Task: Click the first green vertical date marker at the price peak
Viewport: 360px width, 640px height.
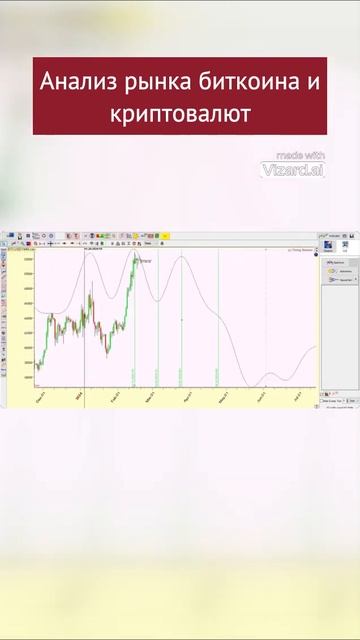Action: coord(134,318)
